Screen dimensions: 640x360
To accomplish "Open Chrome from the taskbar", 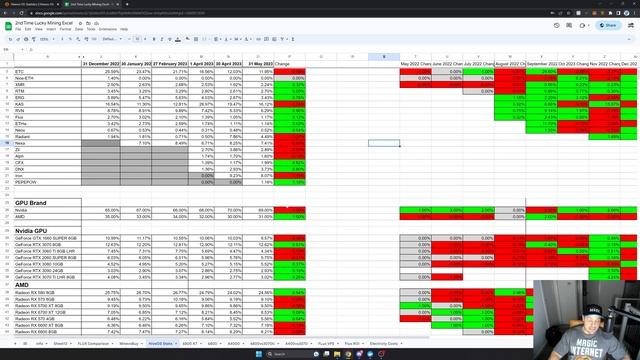I will coord(348,354).
